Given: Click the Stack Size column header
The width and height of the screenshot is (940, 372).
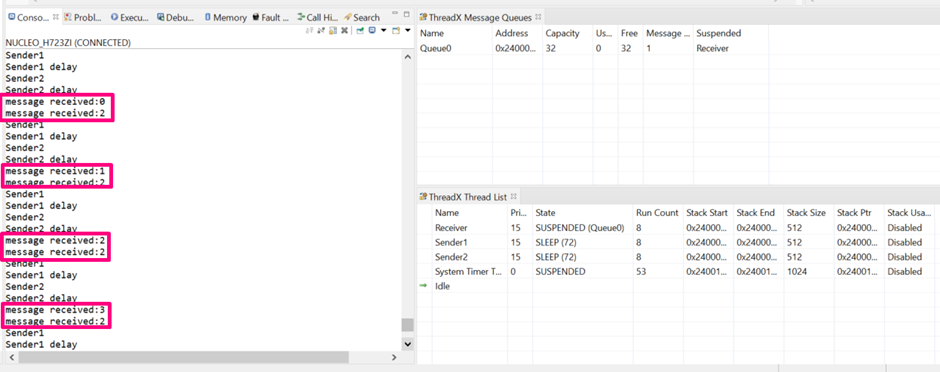Looking at the screenshot, I should pos(809,213).
